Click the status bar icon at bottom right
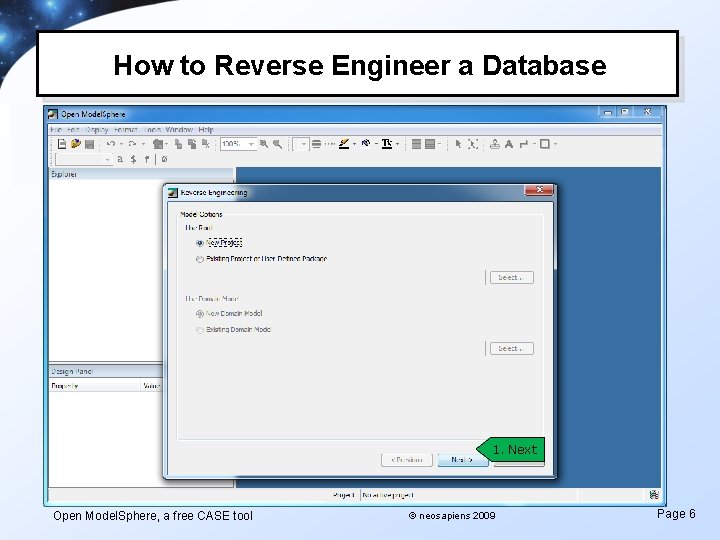Screen dimensions: 720x540 tap(654, 495)
